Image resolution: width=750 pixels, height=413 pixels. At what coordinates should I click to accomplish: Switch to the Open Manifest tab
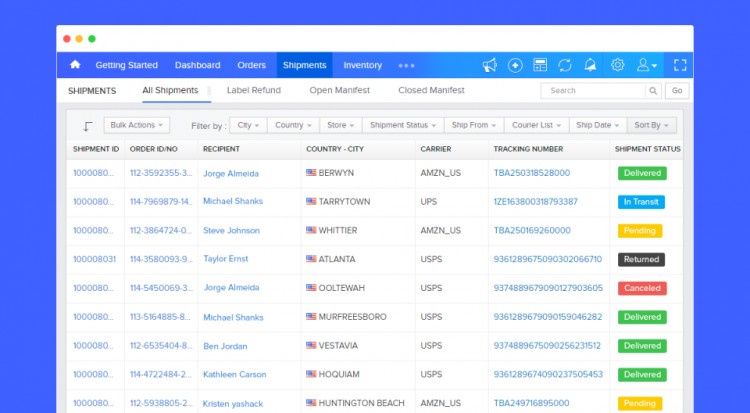click(x=340, y=90)
